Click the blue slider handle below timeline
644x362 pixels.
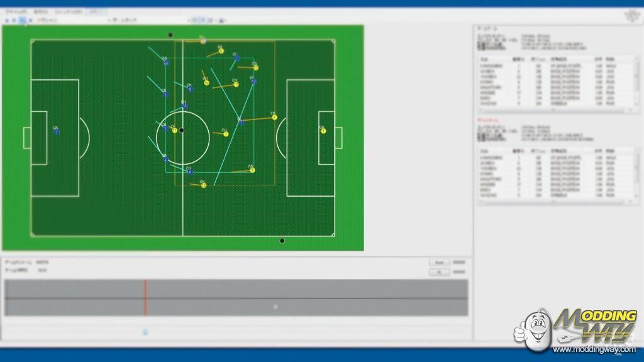[145, 332]
